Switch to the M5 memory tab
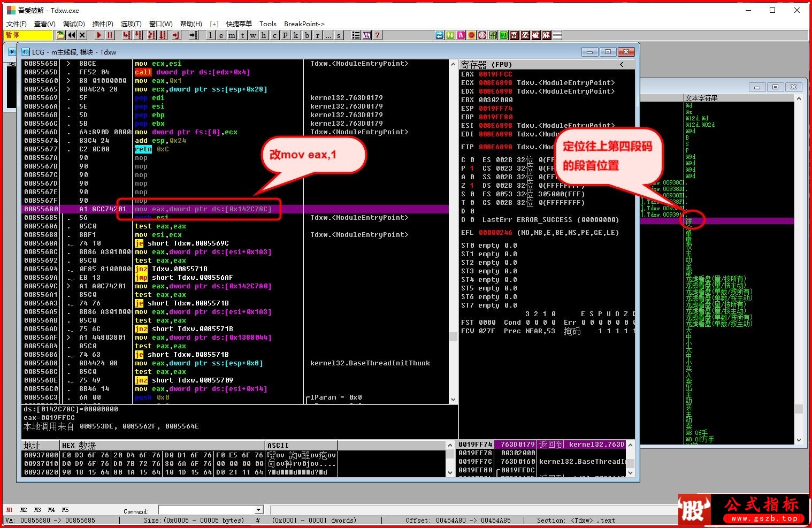 (65, 510)
